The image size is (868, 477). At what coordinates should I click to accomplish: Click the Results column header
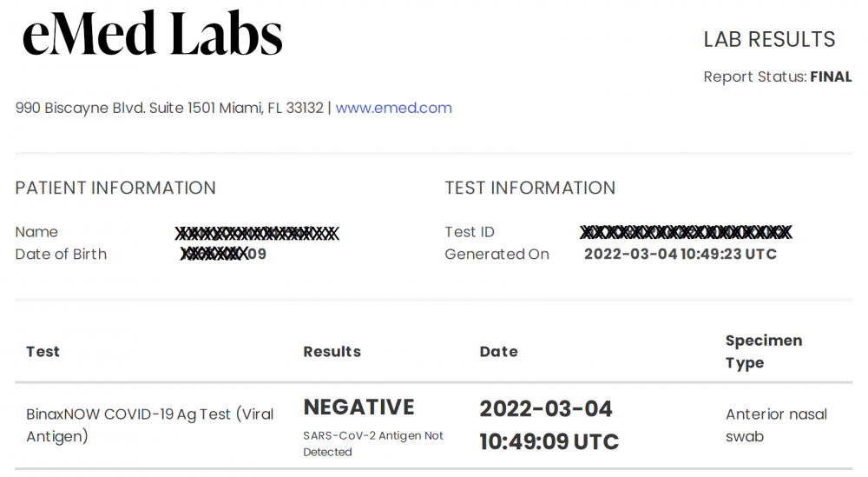[x=332, y=351]
